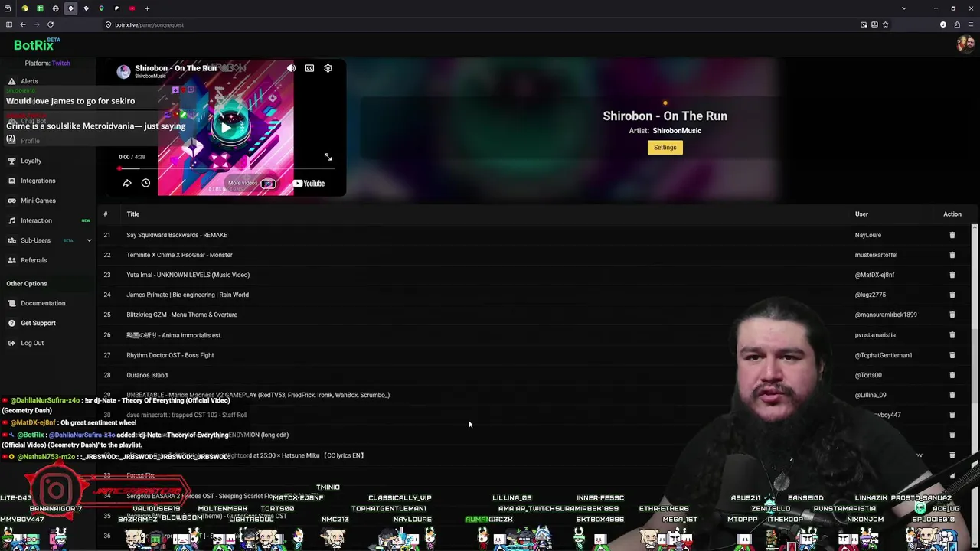Open YouTube player settings gear
Image resolution: width=980 pixels, height=551 pixels.
(328, 68)
